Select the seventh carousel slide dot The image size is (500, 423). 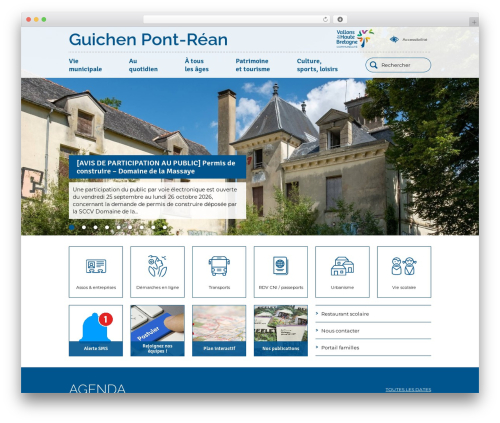tap(142, 227)
